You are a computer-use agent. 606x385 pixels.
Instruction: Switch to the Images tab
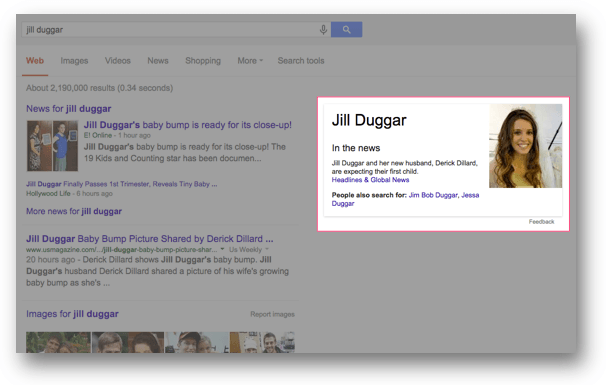pos(74,61)
